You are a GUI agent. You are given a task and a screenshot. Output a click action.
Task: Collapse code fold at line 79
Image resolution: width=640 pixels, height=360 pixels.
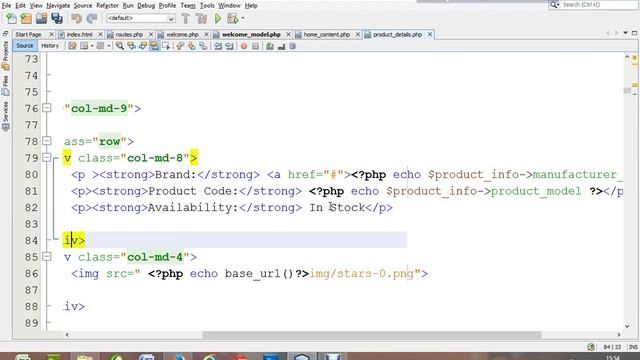pyautogui.click(x=47, y=157)
